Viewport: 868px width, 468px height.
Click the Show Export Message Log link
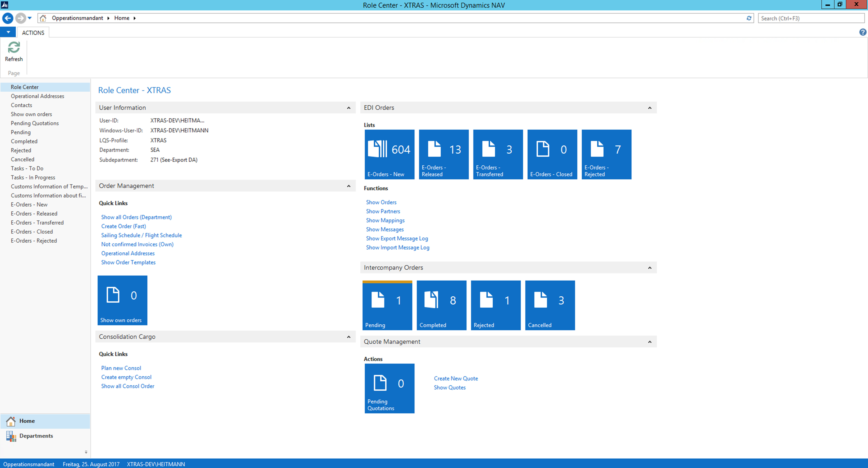[397, 238]
